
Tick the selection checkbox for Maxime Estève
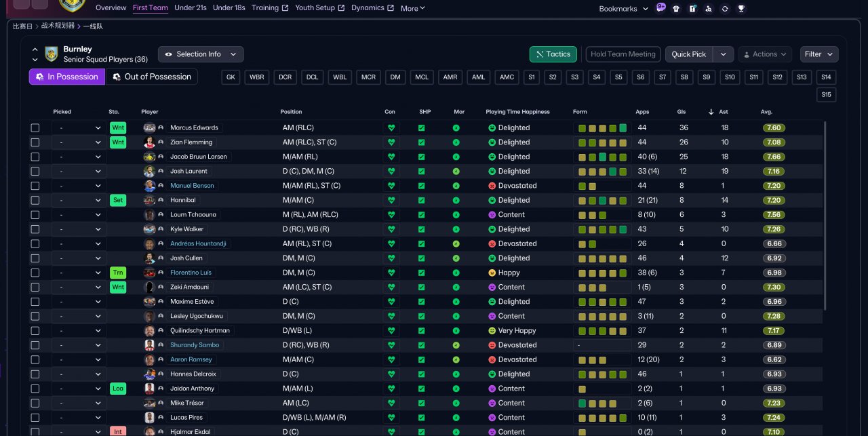[35, 302]
